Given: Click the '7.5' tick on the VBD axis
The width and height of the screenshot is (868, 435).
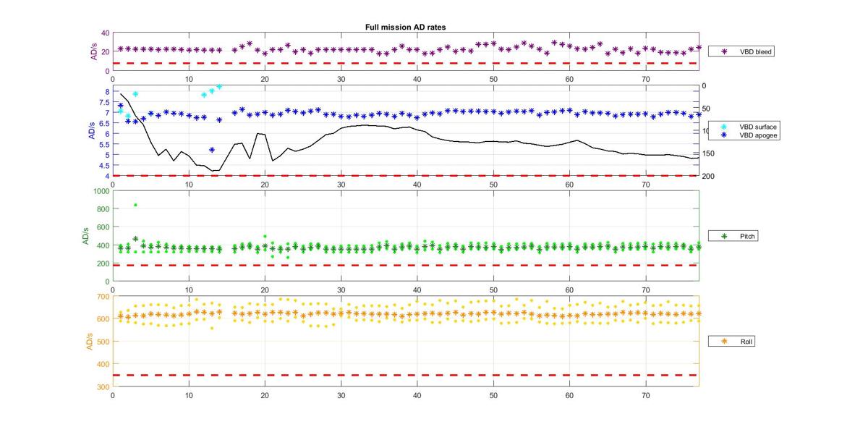Looking at the screenshot, I should [104, 102].
